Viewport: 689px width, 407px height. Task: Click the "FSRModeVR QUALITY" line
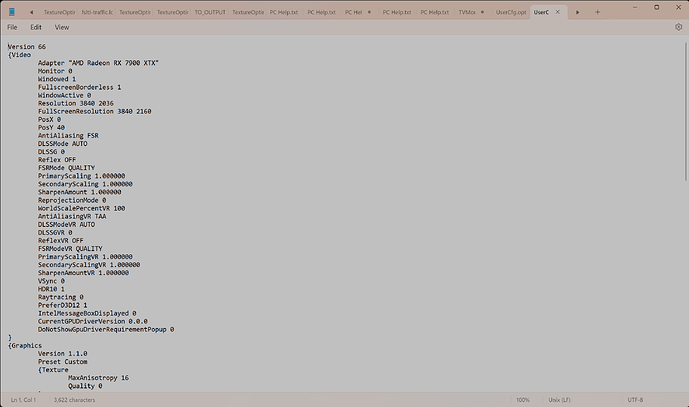point(70,248)
